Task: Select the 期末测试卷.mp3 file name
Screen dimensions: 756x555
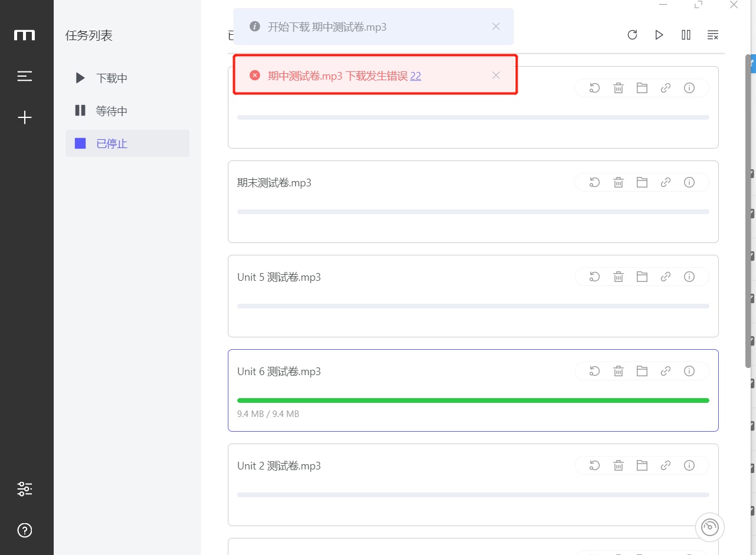Action: click(274, 183)
